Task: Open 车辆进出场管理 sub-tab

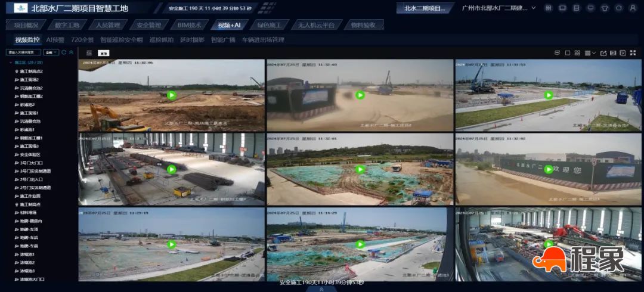Action: (x=263, y=40)
